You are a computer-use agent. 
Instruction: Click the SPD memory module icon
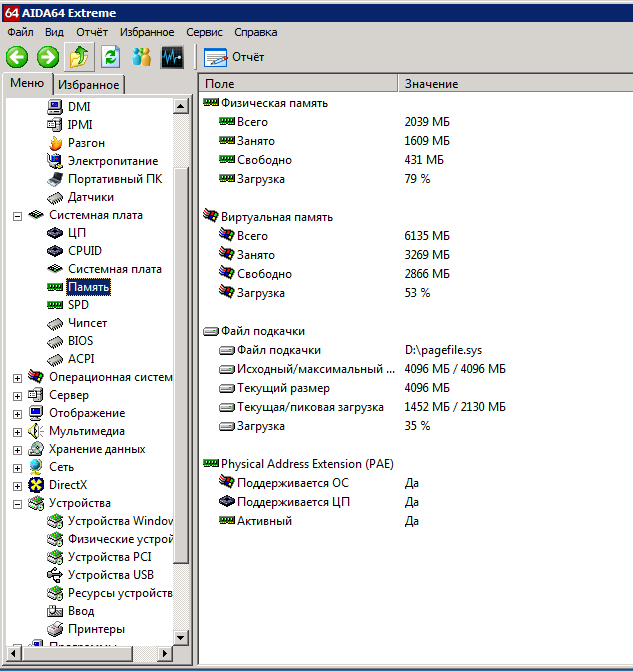pos(55,305)
